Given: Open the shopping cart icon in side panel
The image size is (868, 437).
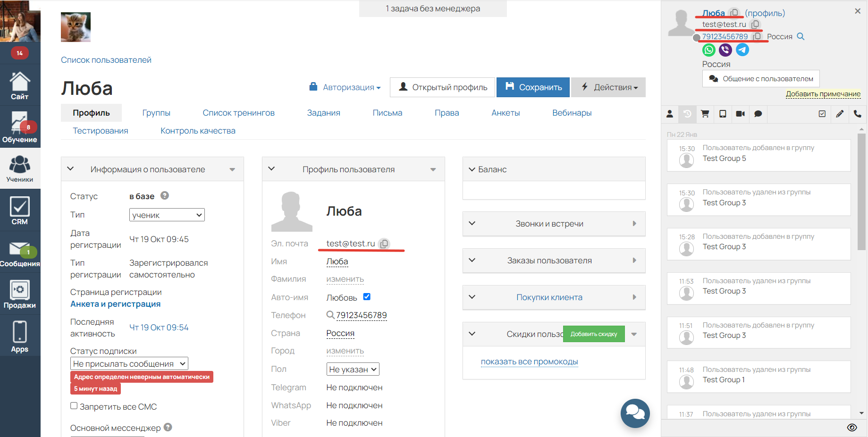Looking at the screenshot, I should pyautogui.click(x=705, y=114).
